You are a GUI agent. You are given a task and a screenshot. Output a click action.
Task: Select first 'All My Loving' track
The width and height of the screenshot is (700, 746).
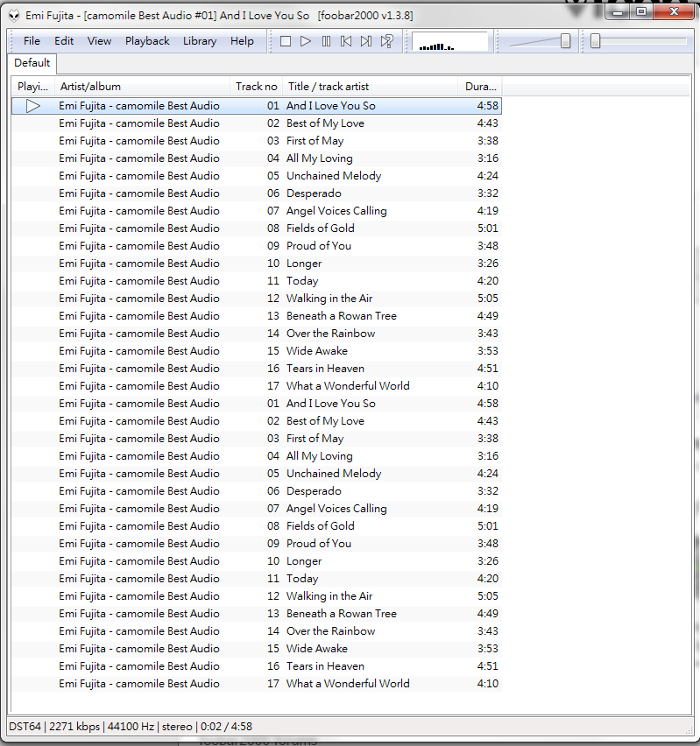click(257, 158)
